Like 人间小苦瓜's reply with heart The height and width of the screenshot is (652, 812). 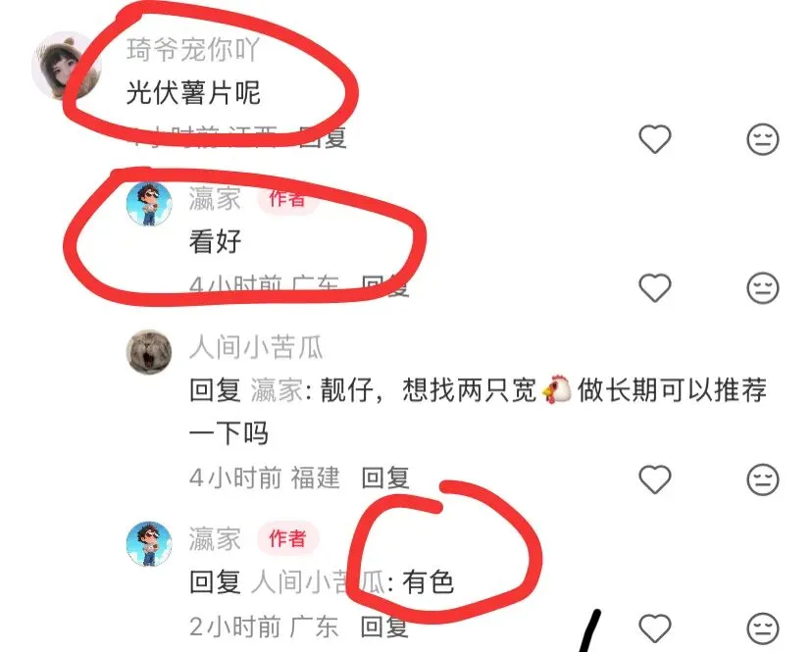pyautogui.click(x=654, y=478)
